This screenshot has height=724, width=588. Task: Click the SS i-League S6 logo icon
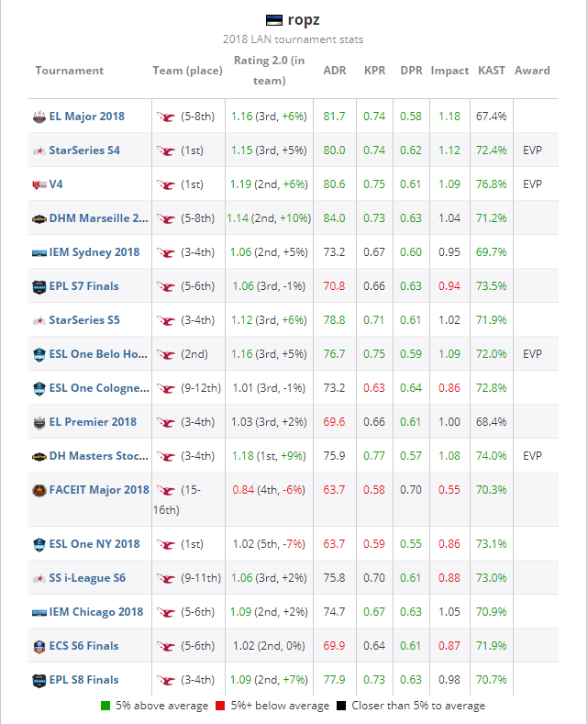coord(39,578)
